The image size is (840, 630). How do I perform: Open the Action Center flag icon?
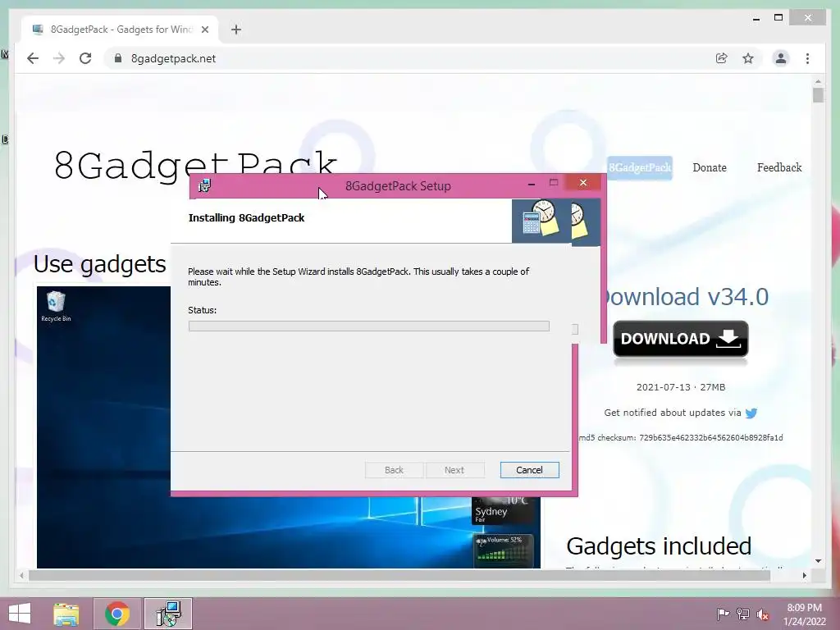tap(723, 614)
